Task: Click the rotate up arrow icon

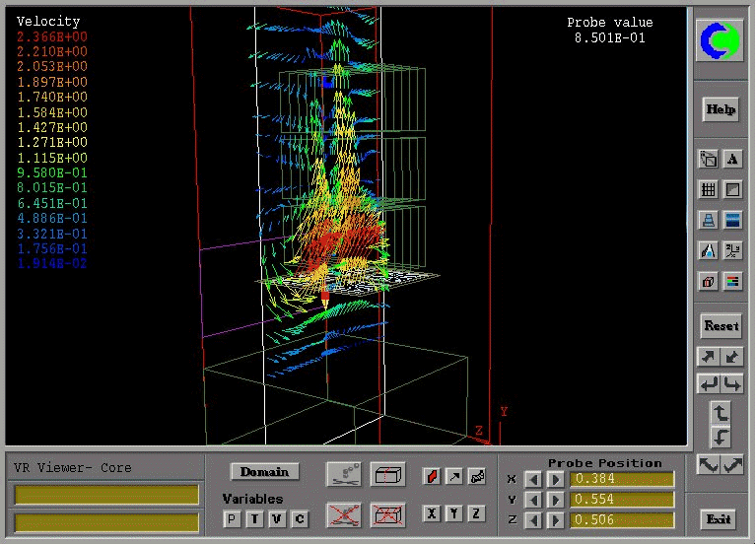Action: tap(721, 412)
